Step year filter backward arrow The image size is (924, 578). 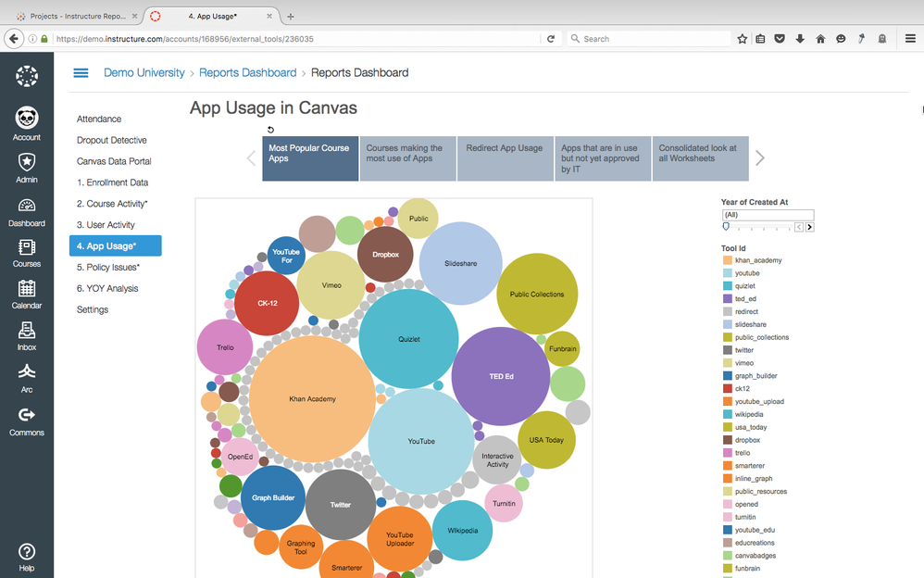click(x=799, y=227)
